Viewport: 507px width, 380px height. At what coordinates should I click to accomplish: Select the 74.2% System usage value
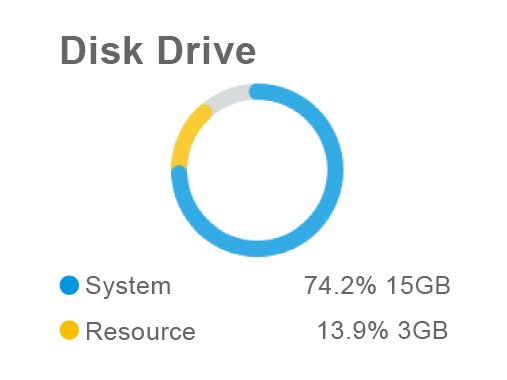pos(340,285)
